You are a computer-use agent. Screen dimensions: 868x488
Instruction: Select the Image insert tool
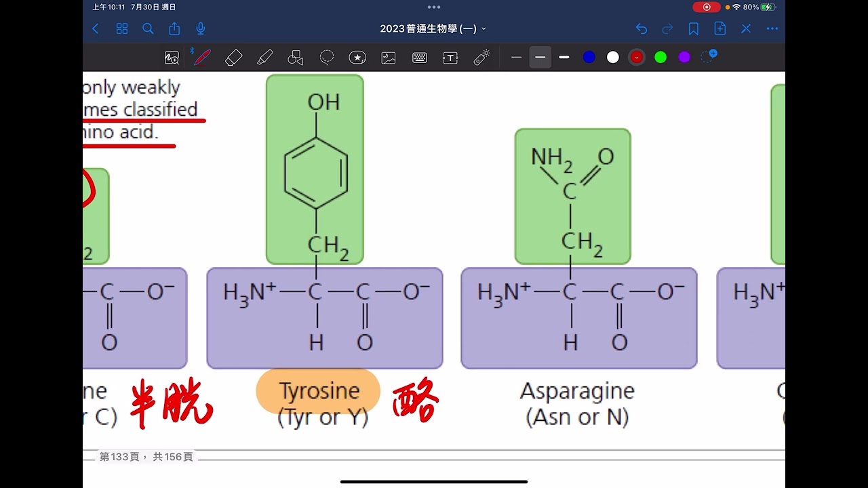[x=389, y=58]
